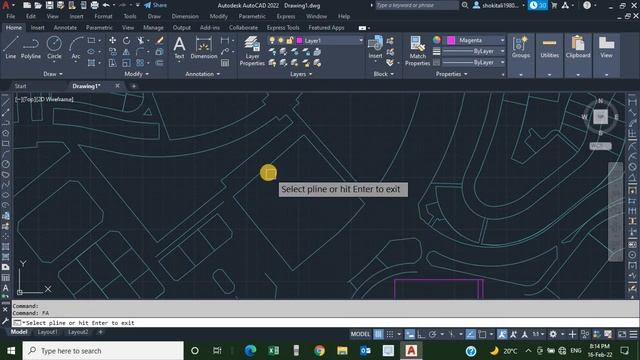Open the Annotate ribbon tab

(x=65, y=27)
